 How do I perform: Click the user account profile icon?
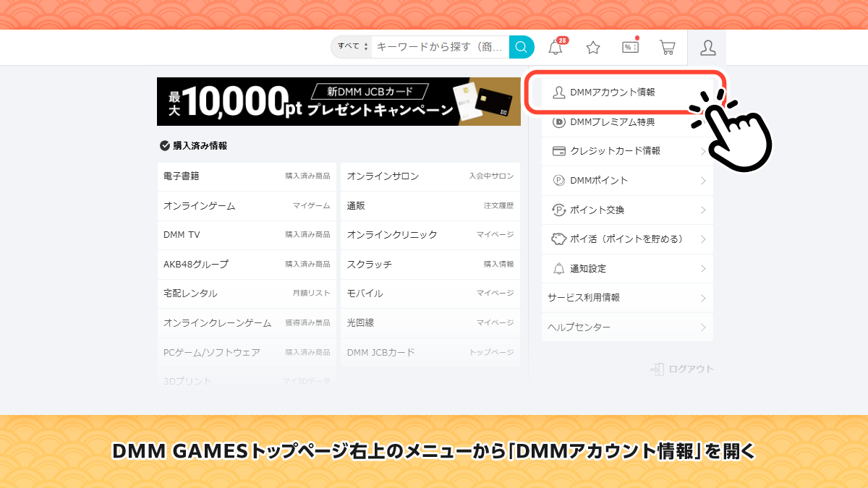[x=707, y=48]
